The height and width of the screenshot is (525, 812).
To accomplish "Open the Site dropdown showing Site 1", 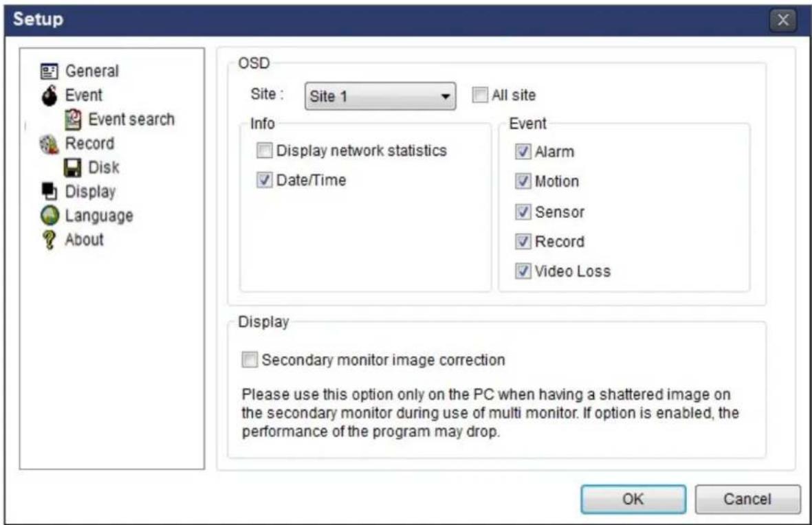I will 381,96.
